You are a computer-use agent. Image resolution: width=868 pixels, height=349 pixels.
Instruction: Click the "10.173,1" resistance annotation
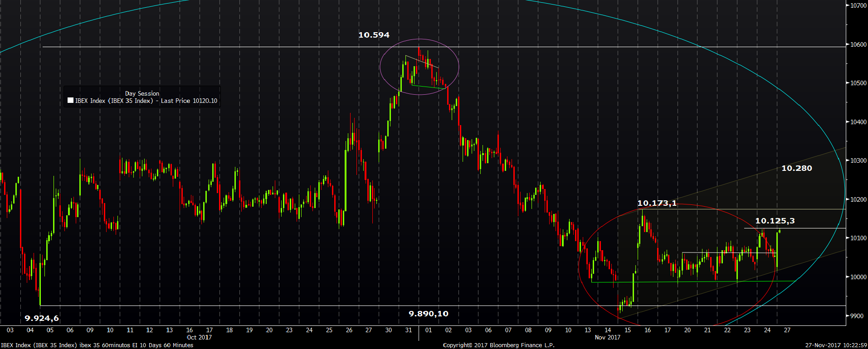[x=657, y=203]
